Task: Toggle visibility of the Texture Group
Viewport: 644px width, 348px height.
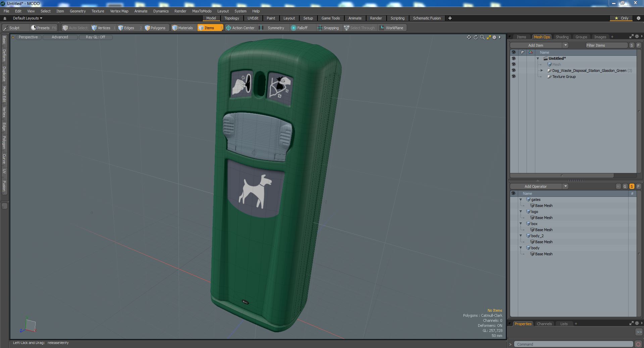Action: [x=513, y=77]
